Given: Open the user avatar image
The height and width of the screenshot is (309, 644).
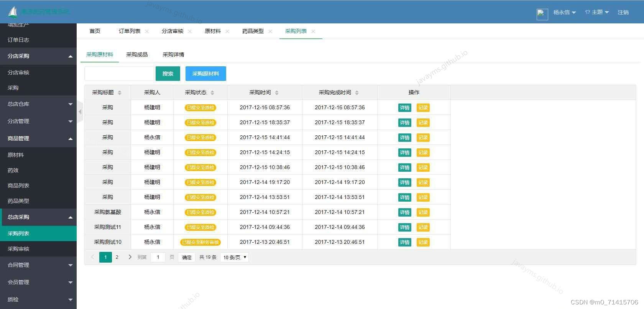Looking at the screenshot, I should [542, 15].
